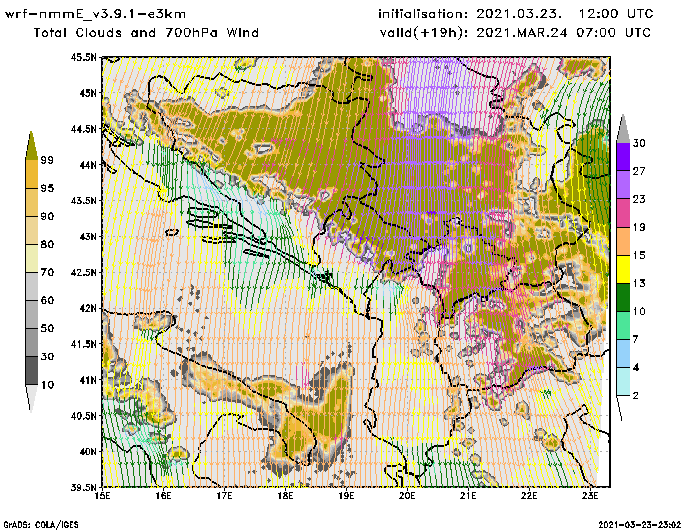
Task: Click the valid date '2021.MAR.24'
Action: [x=522, y=33]
